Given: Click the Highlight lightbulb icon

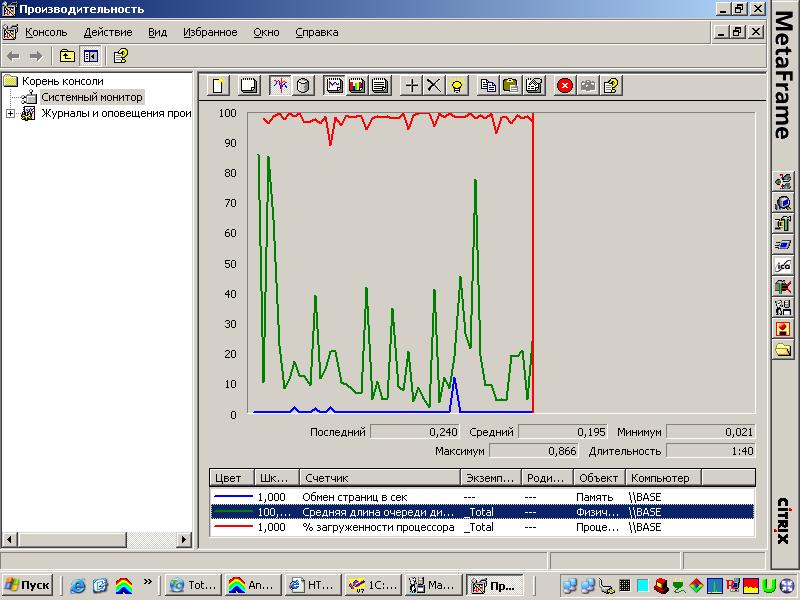Looking at the screenshot, I should tap(456, 86).
